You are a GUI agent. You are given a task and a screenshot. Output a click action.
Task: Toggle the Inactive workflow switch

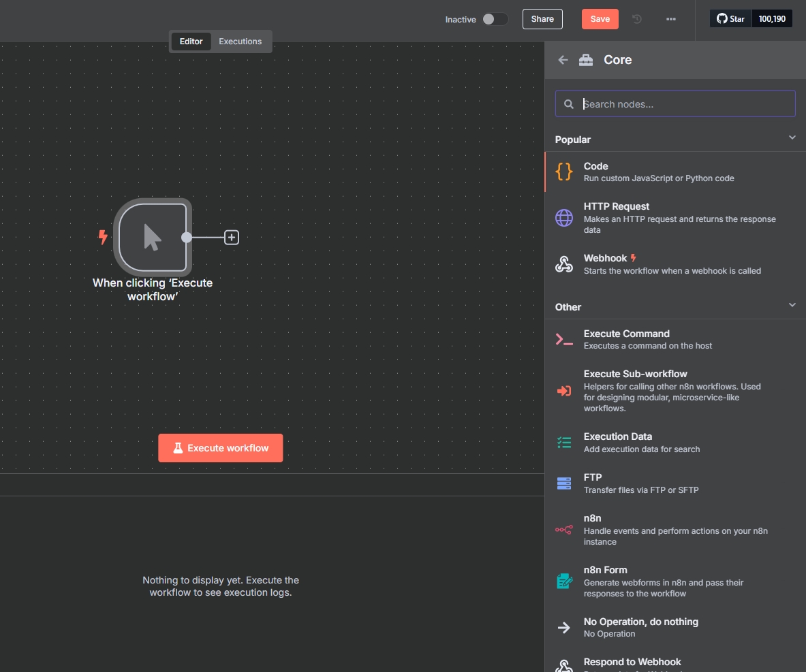point(495,19)
